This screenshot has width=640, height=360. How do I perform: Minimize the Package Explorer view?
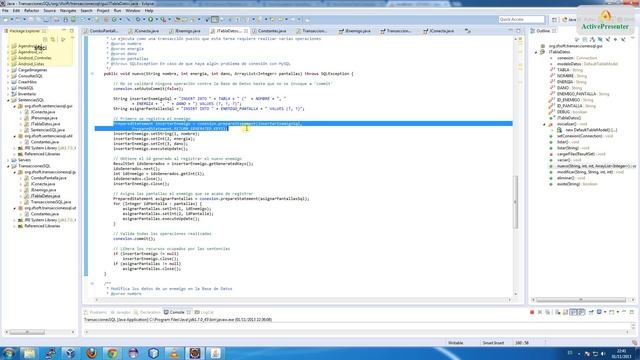pyautogui.click(x=64, y=31)
